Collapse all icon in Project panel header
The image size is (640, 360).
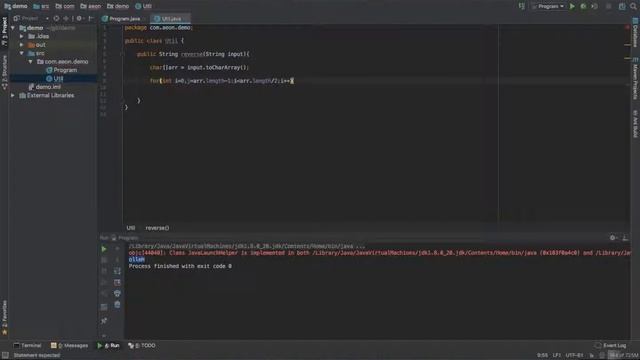click(66, 18)
